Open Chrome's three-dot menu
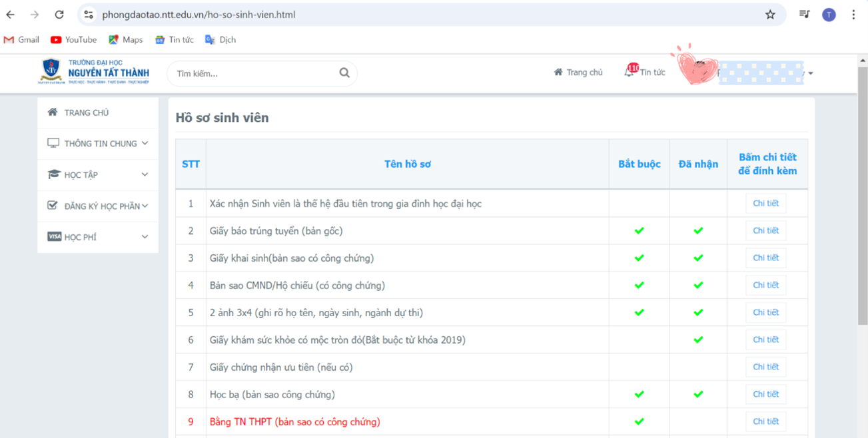Image resolution: width=868 pixels, height=438 pixels. click(853, 15)
